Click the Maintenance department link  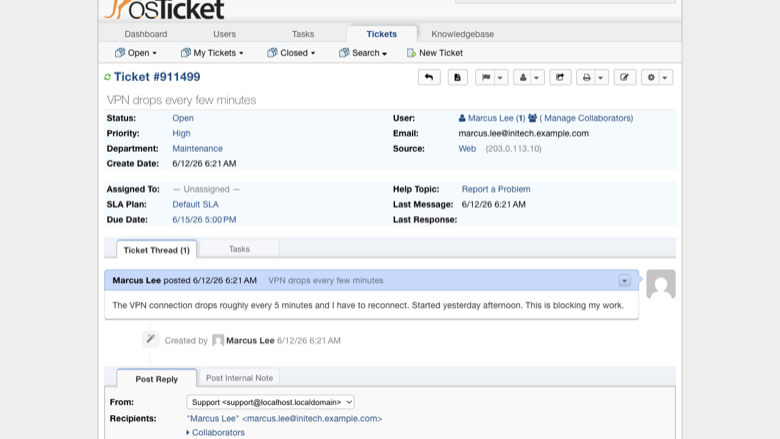(x=197, y=149)
